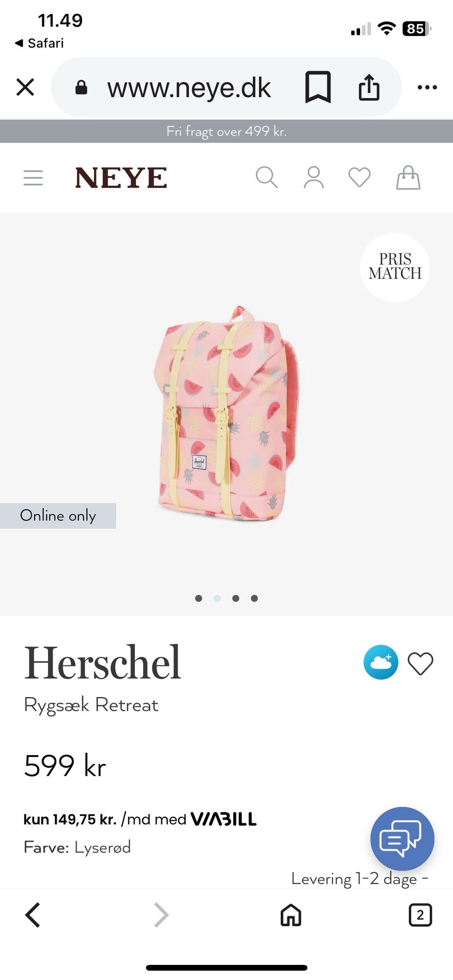Tap the browser share icon
Viewport: 453px width, 980px height.
(369, 87)
